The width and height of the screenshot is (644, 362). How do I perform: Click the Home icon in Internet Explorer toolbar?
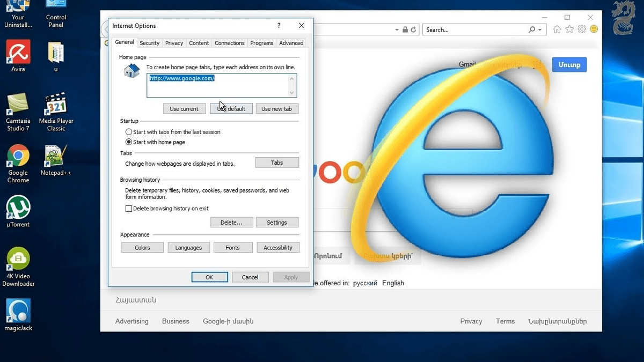[557, 29]
